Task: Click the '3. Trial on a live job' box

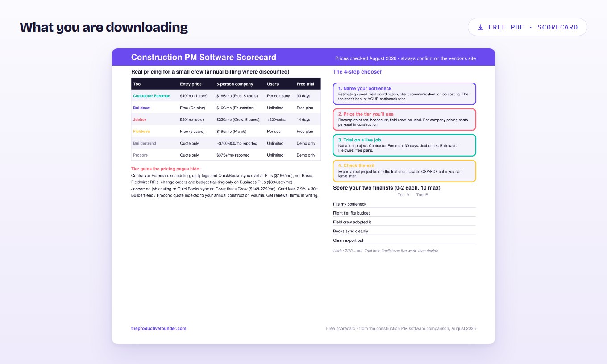Action: pos(404,145)
